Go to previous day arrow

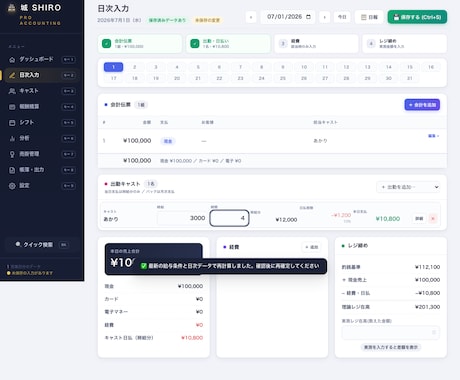pos(251,17)
